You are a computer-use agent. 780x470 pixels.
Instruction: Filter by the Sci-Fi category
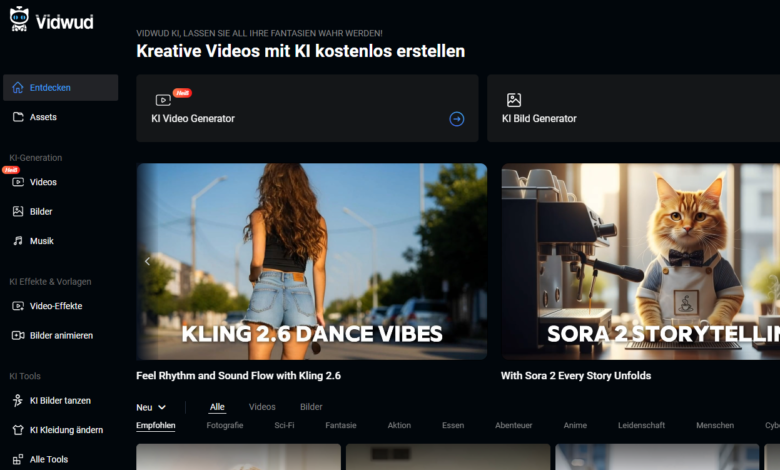click(x=284, y=425)
